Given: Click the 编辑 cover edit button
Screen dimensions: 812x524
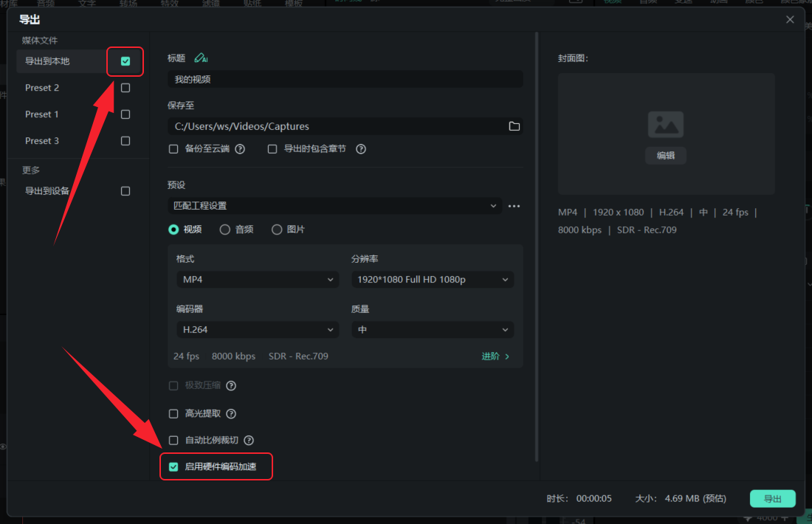Looking at the screenshot, I should [665, 155].
